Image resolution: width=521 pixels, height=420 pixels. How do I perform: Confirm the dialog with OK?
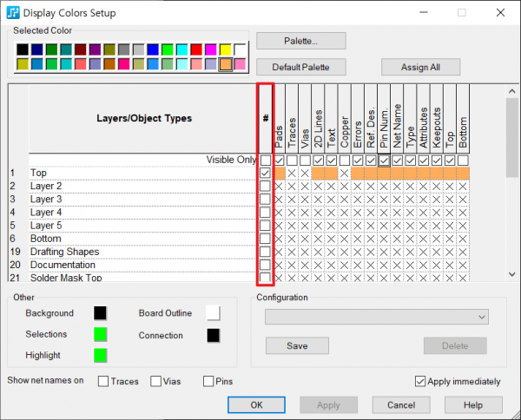[256, 405]
